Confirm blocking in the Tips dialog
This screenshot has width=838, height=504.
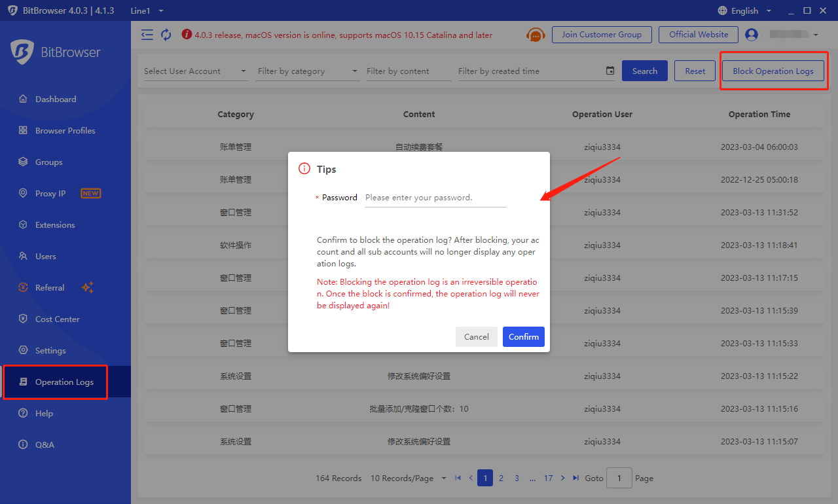[x=524, y=336]
